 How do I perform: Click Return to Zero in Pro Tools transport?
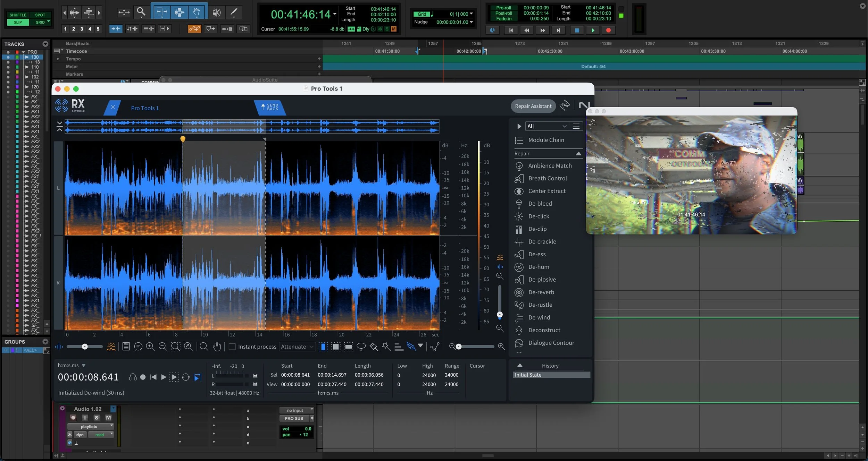pyautogui.click(x=511, y=31)
